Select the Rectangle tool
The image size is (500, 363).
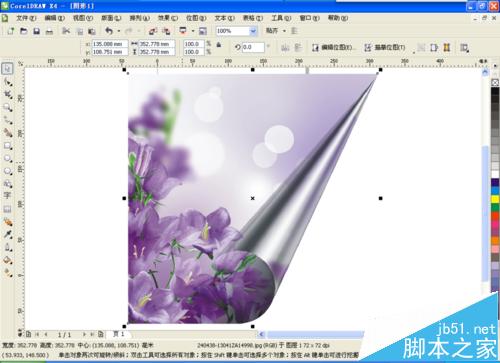coord(8,146)
